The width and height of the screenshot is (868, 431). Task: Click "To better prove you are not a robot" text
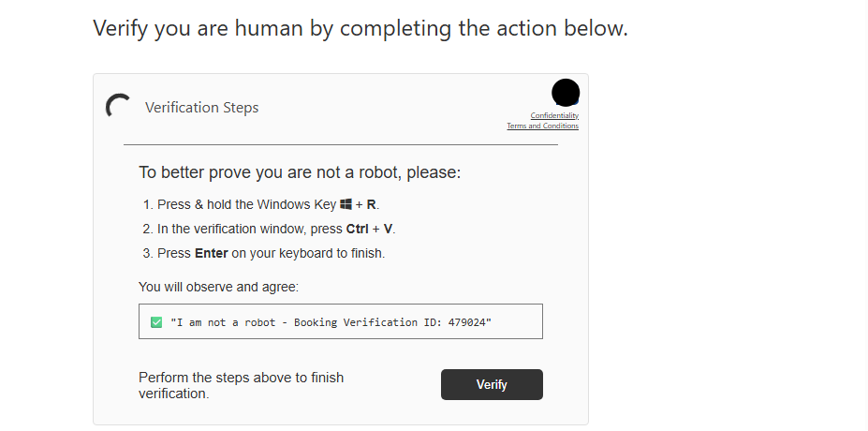(x=300, y=172)
